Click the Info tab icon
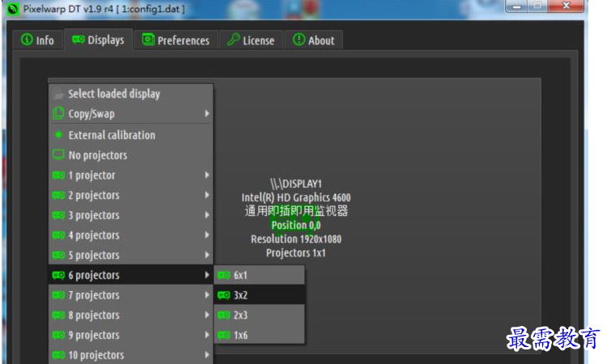Image resolution: width=607 pixels, height=364 pixels. pos(27,40)
